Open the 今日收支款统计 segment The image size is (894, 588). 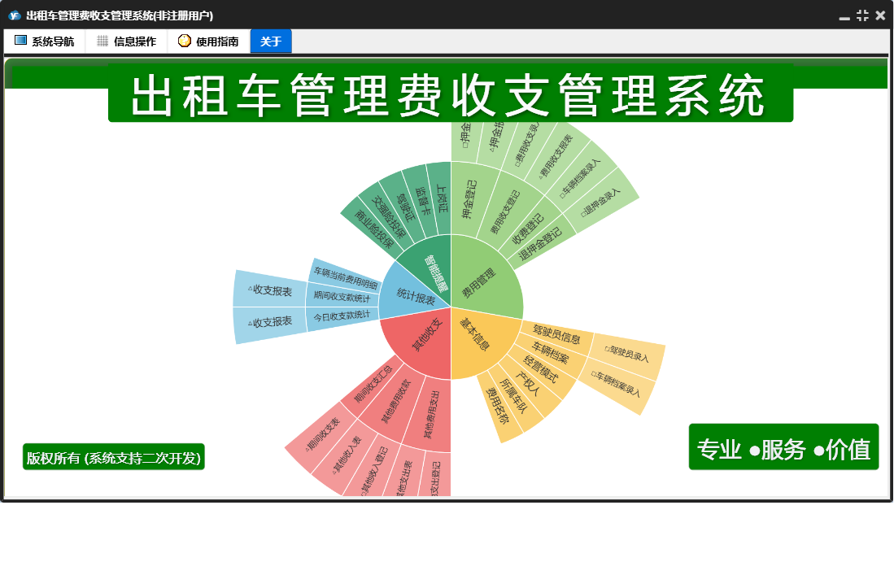coord(342,316)
